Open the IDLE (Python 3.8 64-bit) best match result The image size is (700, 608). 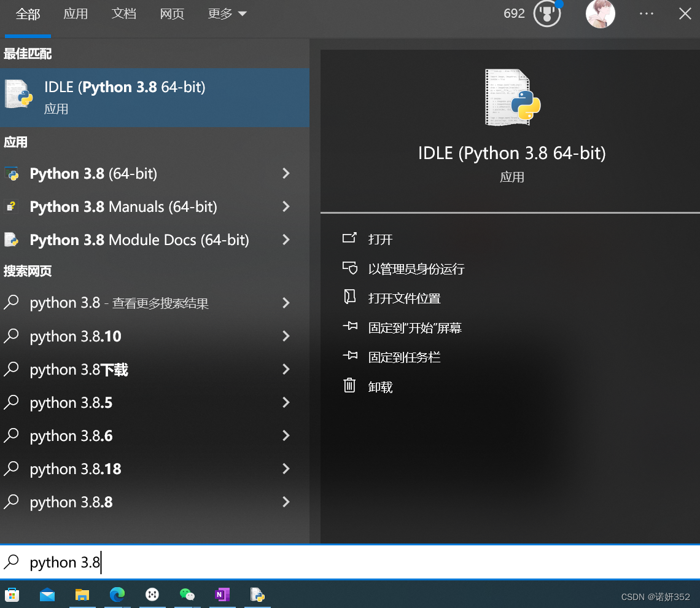pyautogui.click(x=155, y=97)
